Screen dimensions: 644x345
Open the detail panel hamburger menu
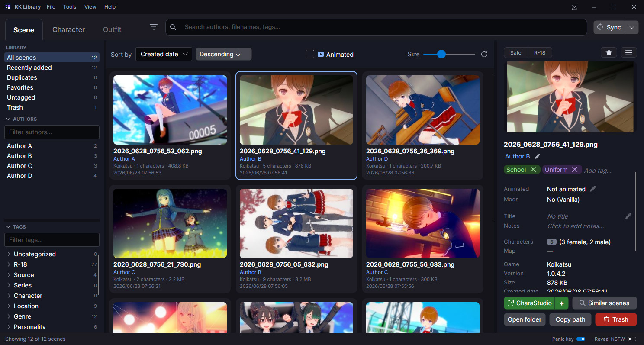tap(629, 52)
